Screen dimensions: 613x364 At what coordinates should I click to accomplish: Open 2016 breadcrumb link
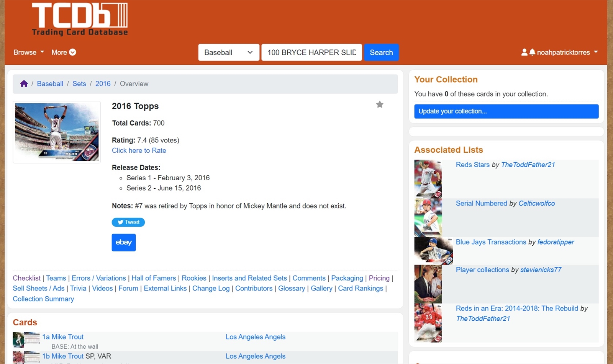tap(103, 83)
